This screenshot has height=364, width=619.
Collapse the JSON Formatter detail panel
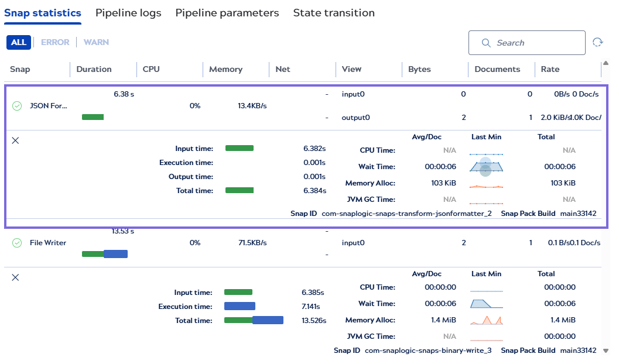pos(15,140)
